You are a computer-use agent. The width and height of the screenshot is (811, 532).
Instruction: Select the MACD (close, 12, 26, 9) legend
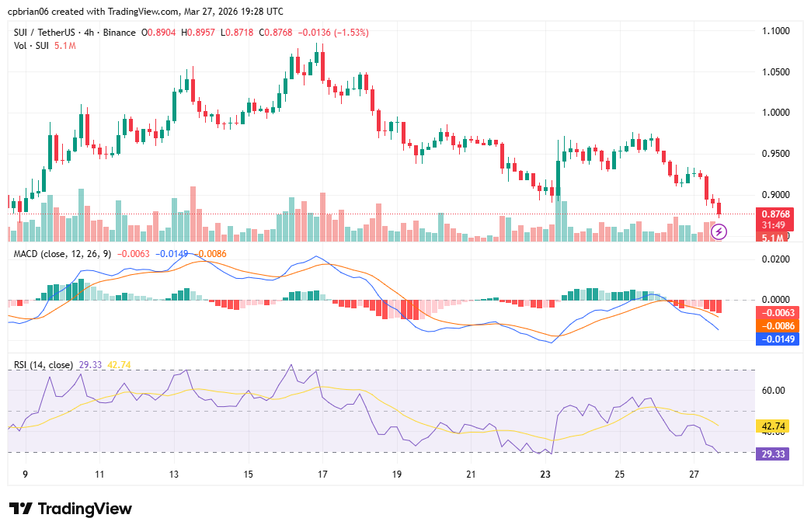click(61, 254)
